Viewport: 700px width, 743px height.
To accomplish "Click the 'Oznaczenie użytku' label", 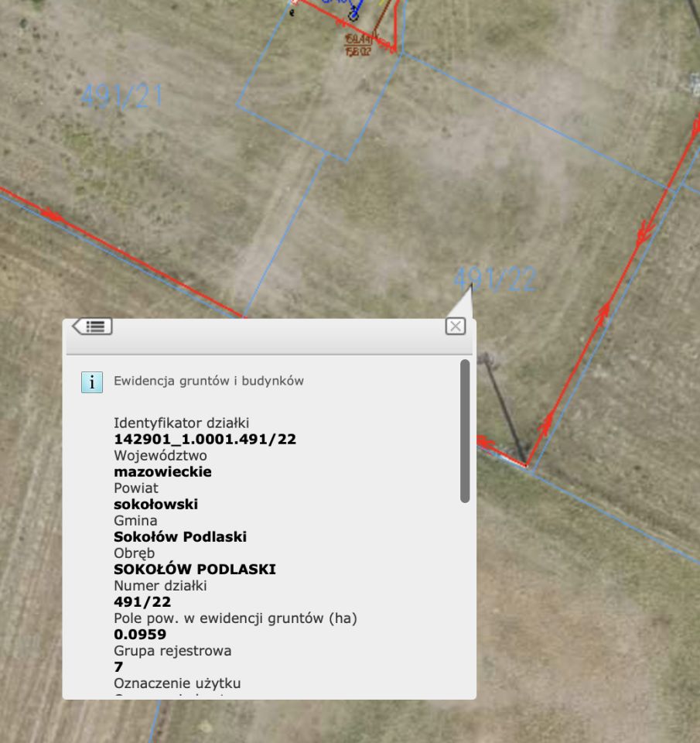I will (177, 683).
